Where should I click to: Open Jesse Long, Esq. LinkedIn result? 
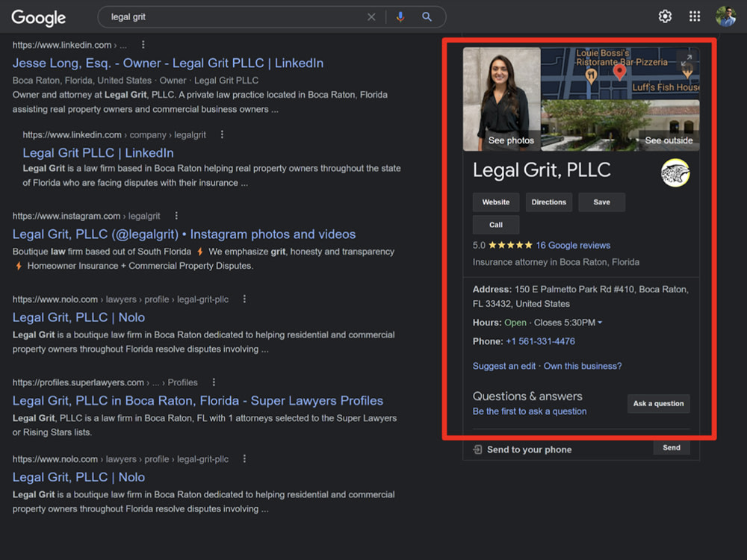click(167, 63)
